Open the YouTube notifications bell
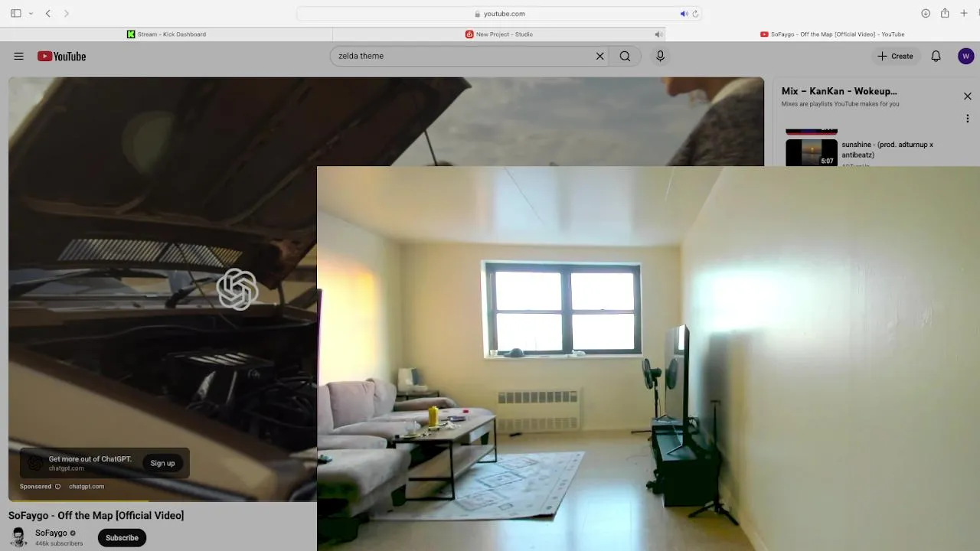The height and width of the screenshot is (551, 980). [x=936, y=56]
